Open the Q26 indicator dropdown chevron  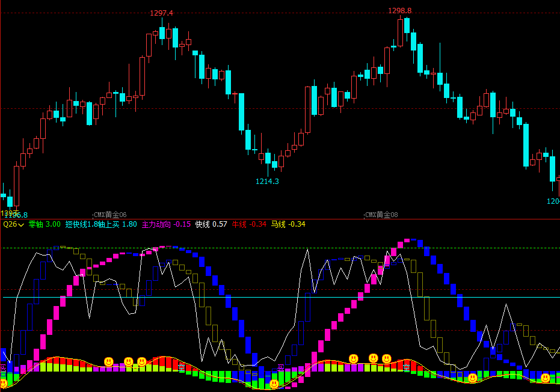coord(20,225)
